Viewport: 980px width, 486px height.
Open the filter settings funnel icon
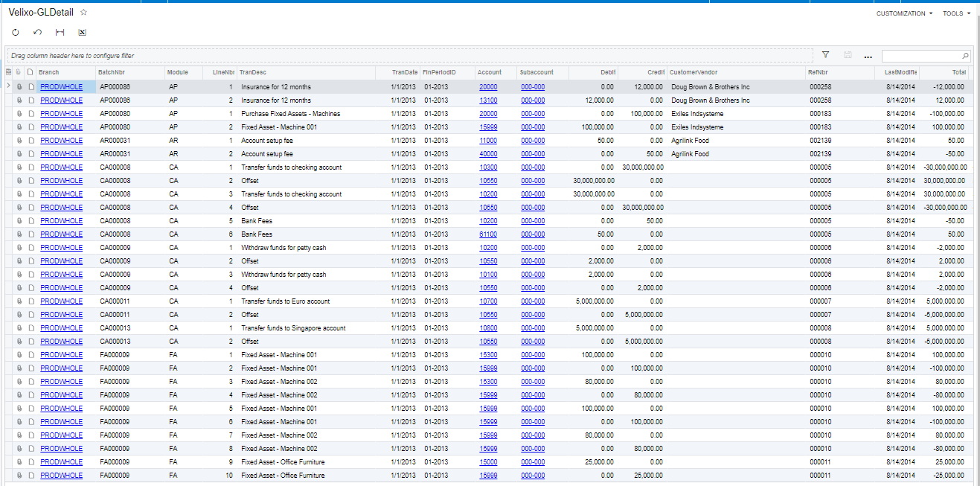pyautogui.click(x=826, y=55)
